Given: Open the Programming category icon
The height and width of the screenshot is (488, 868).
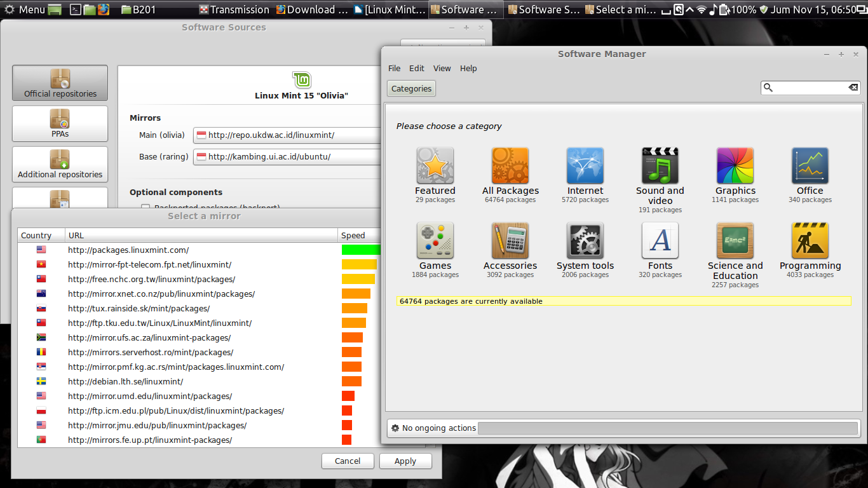Looking at the screenshot, I should [810, 240].
